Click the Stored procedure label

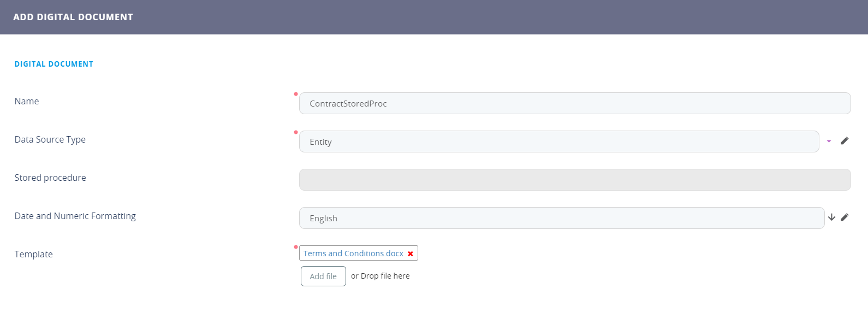tap(50, 178)
